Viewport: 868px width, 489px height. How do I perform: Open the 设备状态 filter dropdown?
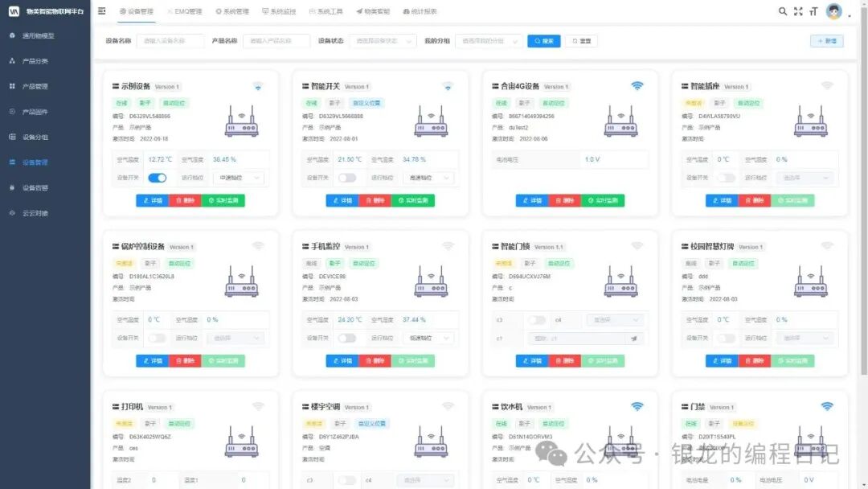pyautogui.click(x=383, y=41)
